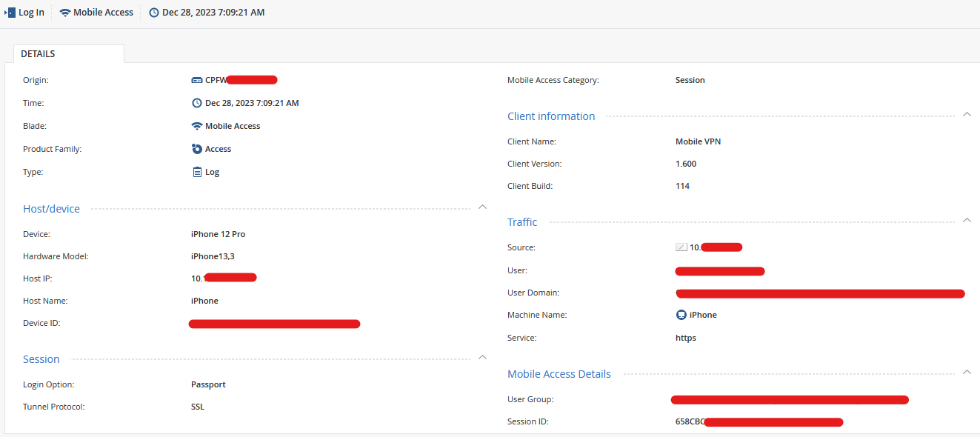Click the clock icon in the Time row

(197, 103)
